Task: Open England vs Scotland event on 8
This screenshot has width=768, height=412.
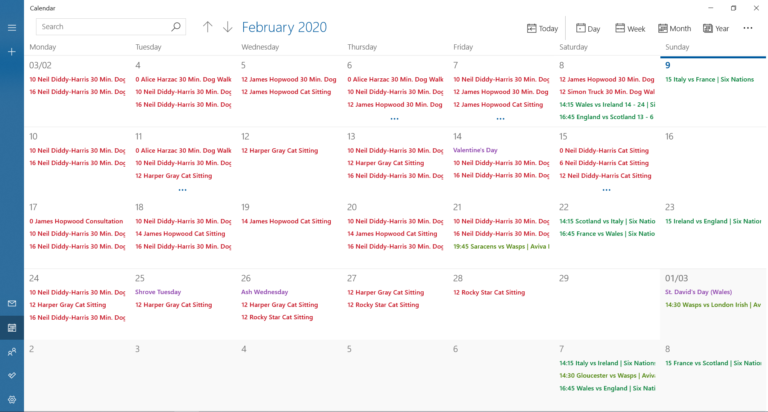Action: pos(606,117)
